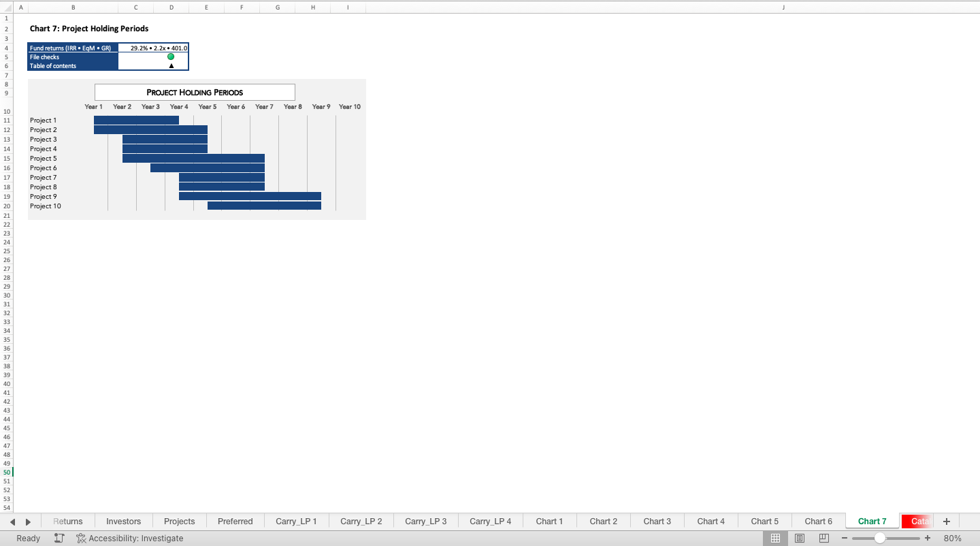Open the Chart 4 sheet tab
Image resolution: width=980 pixels, height=546 pixels.
pos(711,521)
